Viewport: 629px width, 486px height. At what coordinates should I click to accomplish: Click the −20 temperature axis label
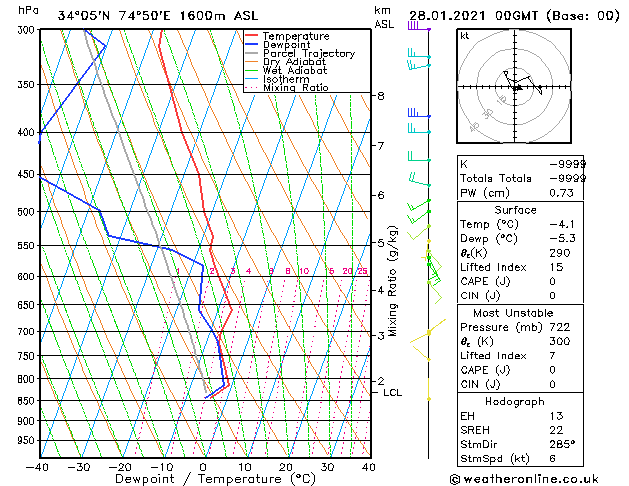120,467
